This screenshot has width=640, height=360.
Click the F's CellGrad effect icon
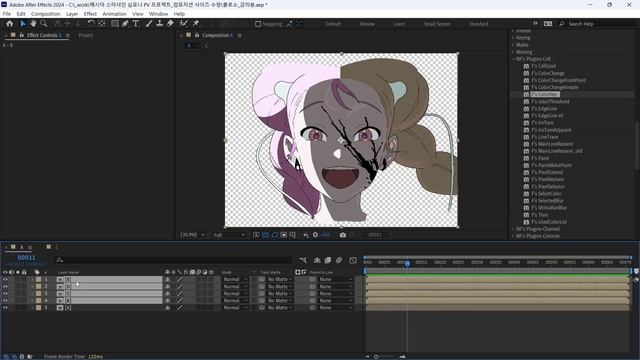point(526,66)
